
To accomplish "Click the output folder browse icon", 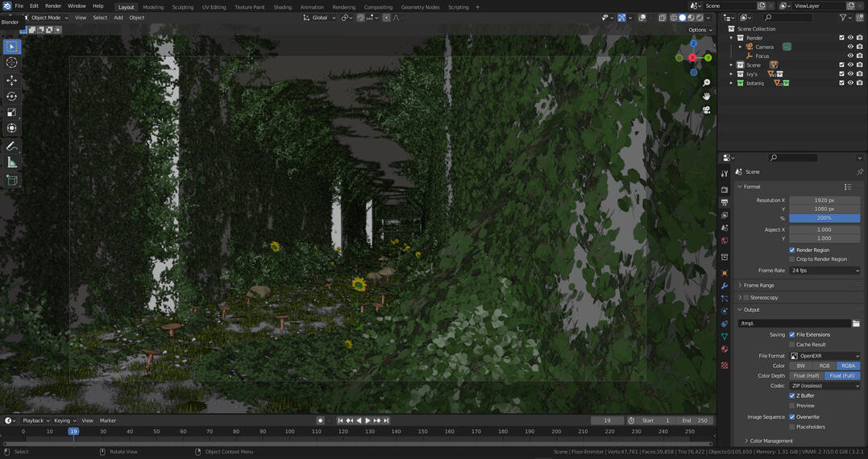I will (856, 324).
